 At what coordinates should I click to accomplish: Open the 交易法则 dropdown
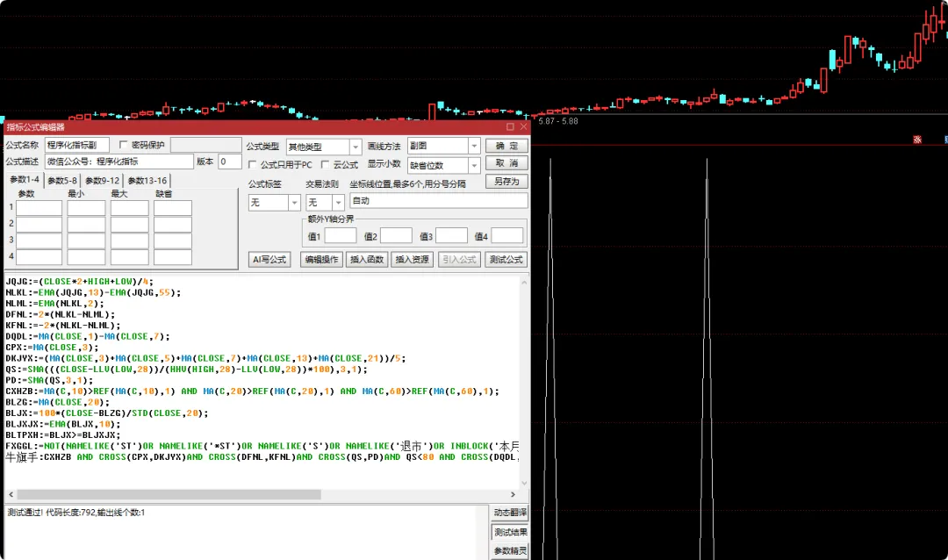pos(339,203)
